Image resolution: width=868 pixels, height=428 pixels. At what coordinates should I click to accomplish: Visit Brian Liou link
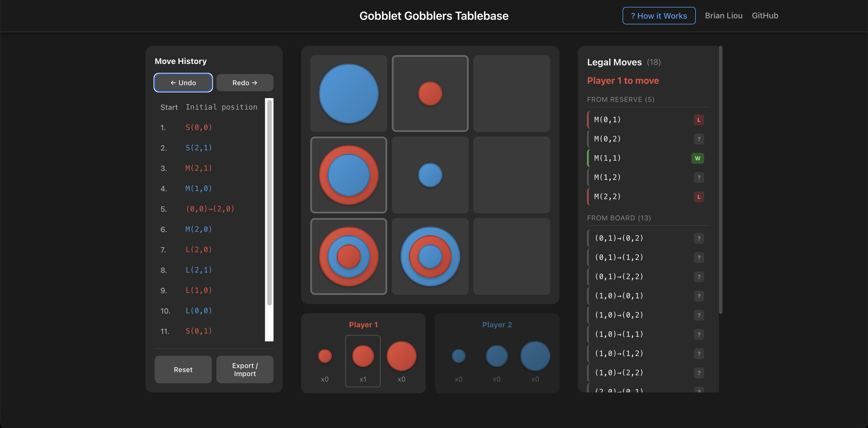[723, 16]
